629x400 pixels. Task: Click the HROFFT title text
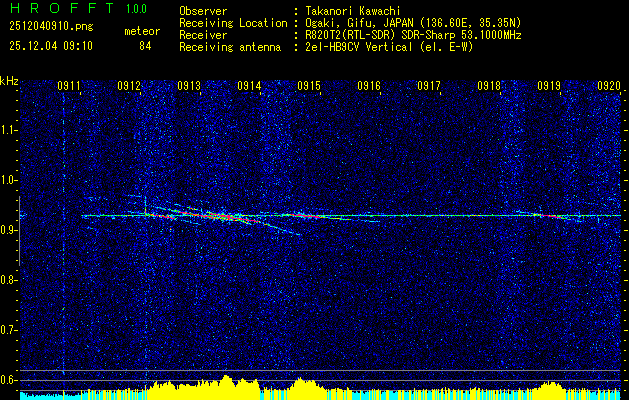63,8
